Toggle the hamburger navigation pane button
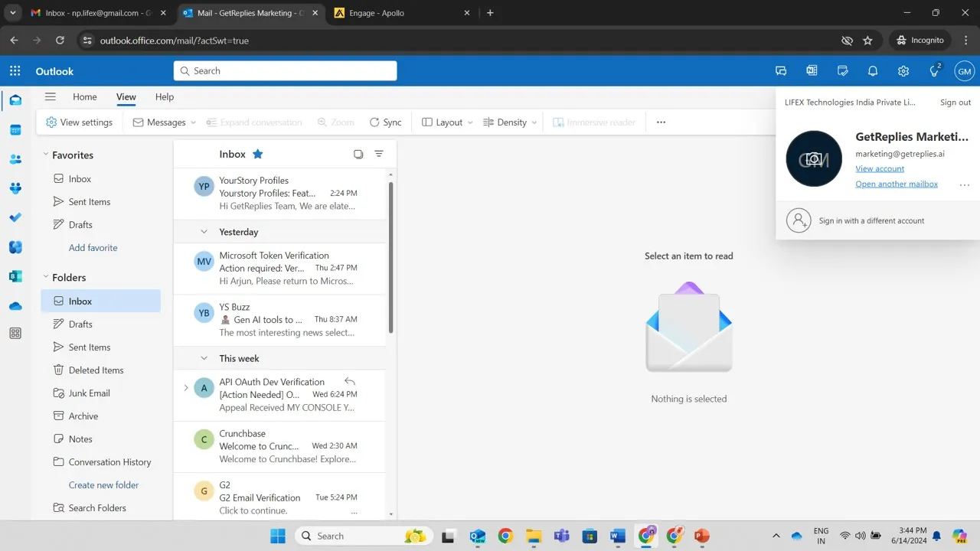The width and height of the screenshot is (980, 551). [x=51, y=96]
